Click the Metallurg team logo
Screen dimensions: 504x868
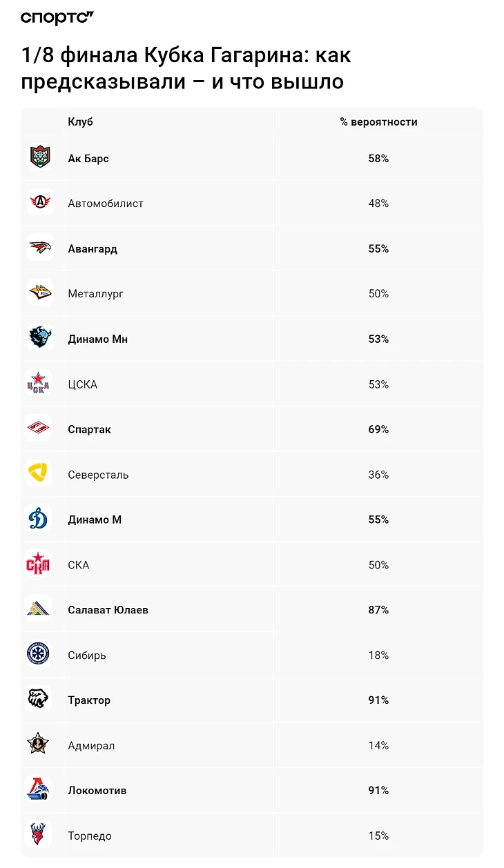pyautogui.click(x=40, y=294)
